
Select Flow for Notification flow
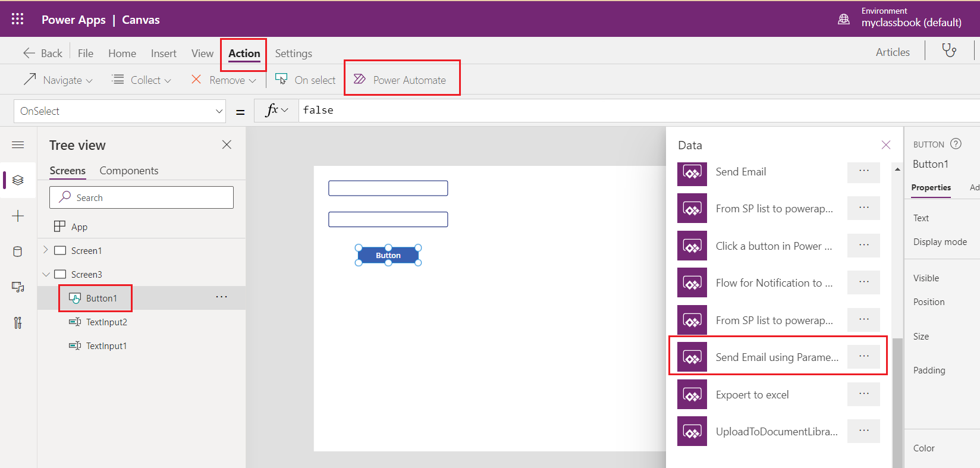tap(774, 283)
